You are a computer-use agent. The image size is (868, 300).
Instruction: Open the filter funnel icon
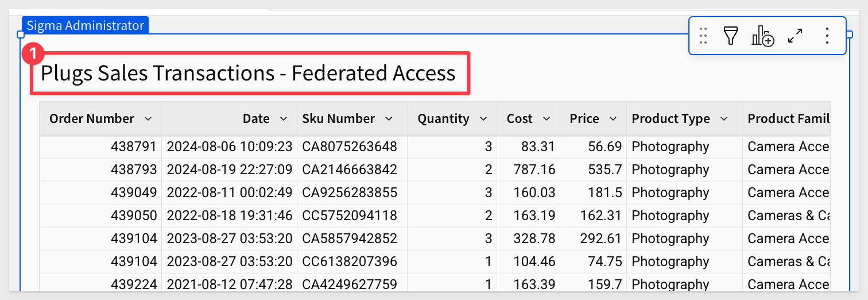(730, 36)
